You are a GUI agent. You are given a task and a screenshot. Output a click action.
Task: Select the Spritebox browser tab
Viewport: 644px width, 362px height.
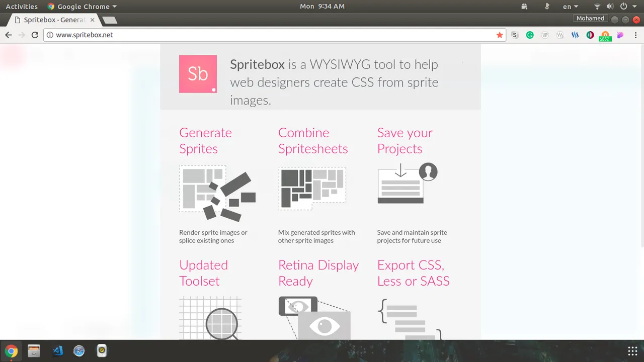click(x=54, y=20)
